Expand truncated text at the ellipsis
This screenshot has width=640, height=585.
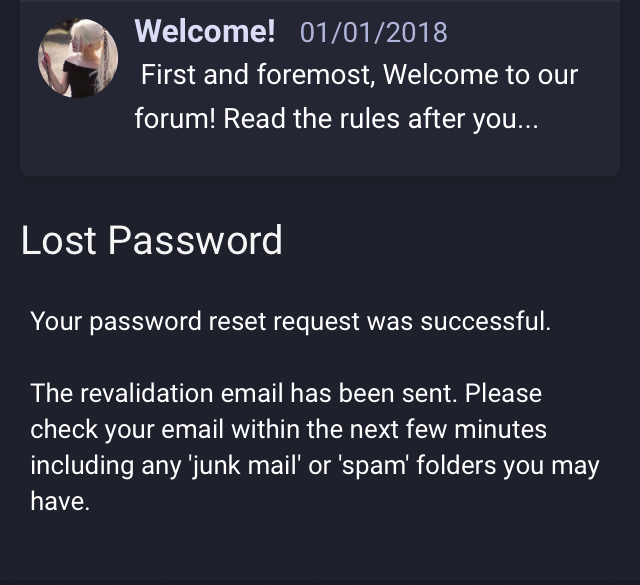[x=527, y=120]
